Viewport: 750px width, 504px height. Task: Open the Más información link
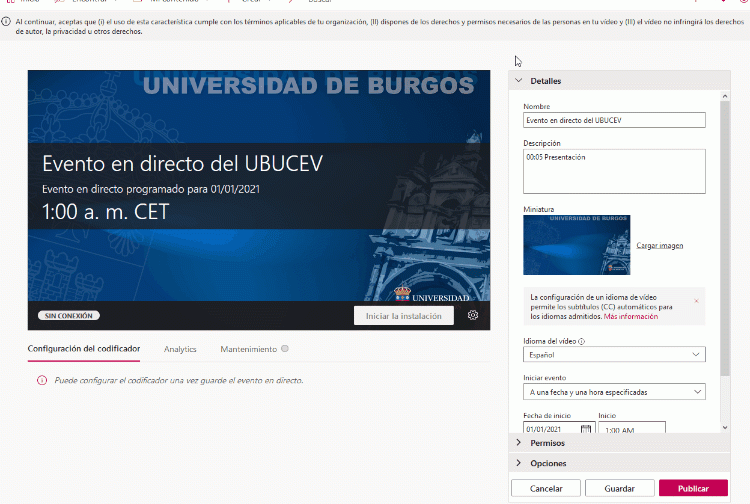(x=630, y=317)
